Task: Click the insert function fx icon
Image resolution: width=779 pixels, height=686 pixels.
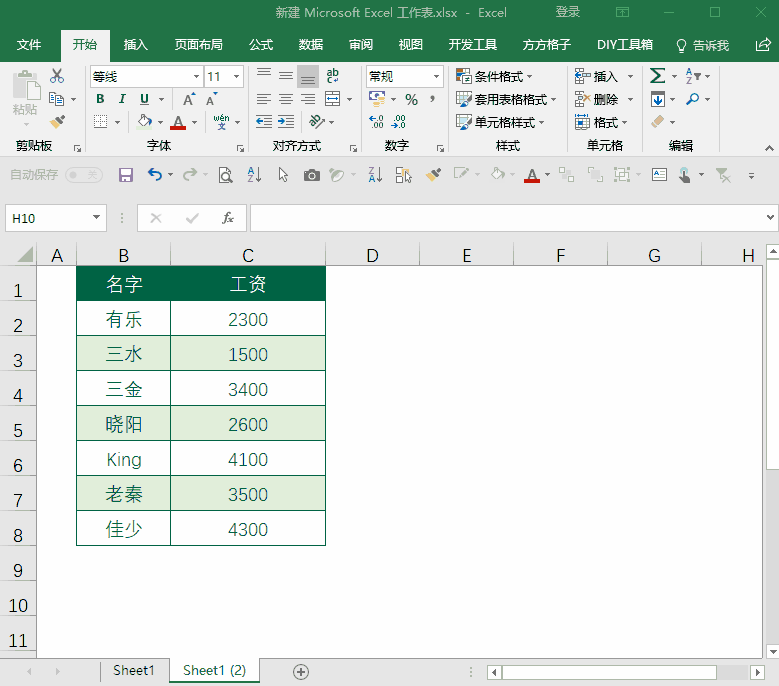Action: [228, 218]
